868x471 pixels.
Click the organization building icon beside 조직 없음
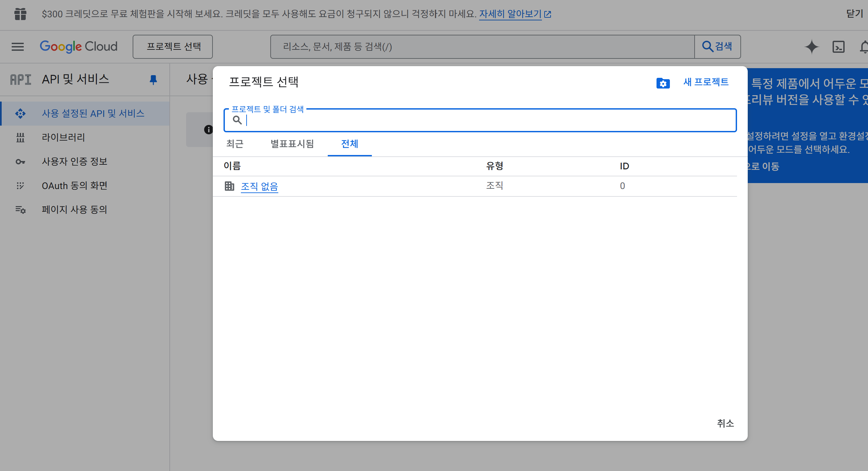click(x=230, y=186)
